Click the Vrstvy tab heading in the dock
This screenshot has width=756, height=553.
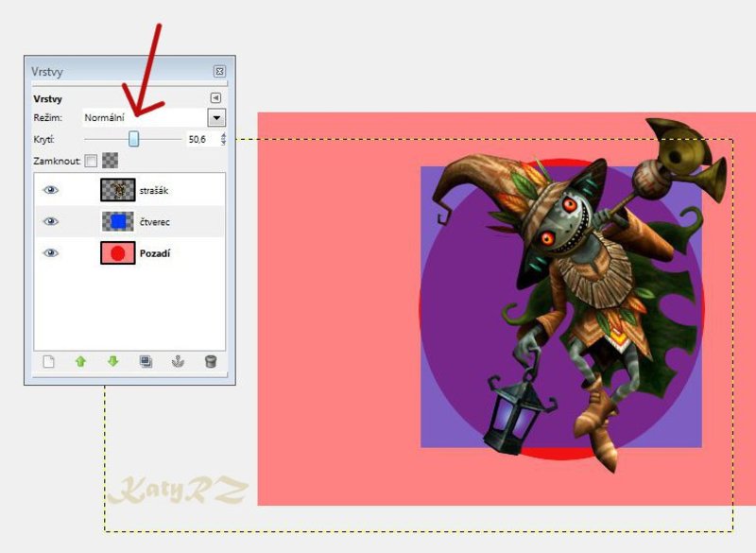(x=48, y=99)
